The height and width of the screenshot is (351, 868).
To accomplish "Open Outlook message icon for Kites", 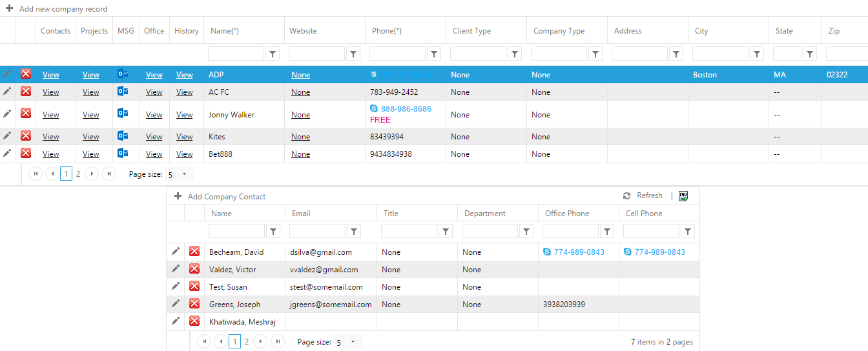I will (x=123, y=136).
